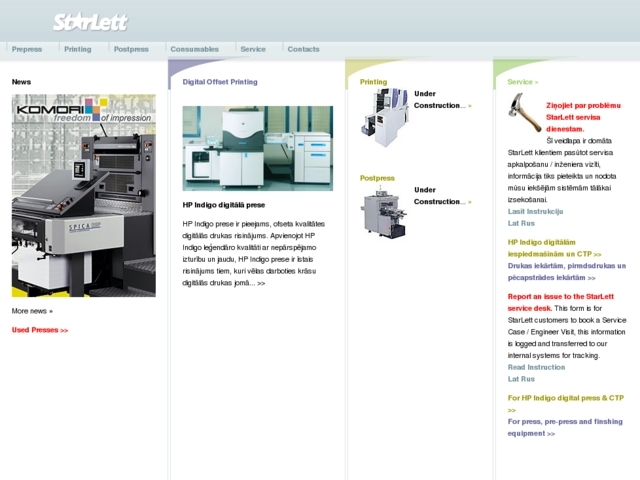
Task: Navigate to the Contacts page
Action: [303, 49]
